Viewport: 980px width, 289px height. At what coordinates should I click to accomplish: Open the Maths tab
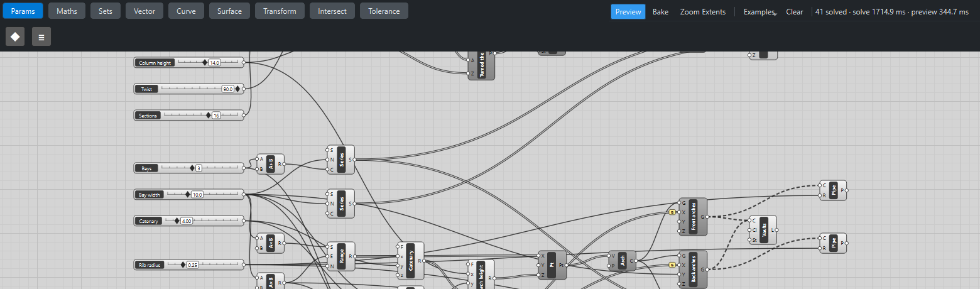tap(67, 11)
